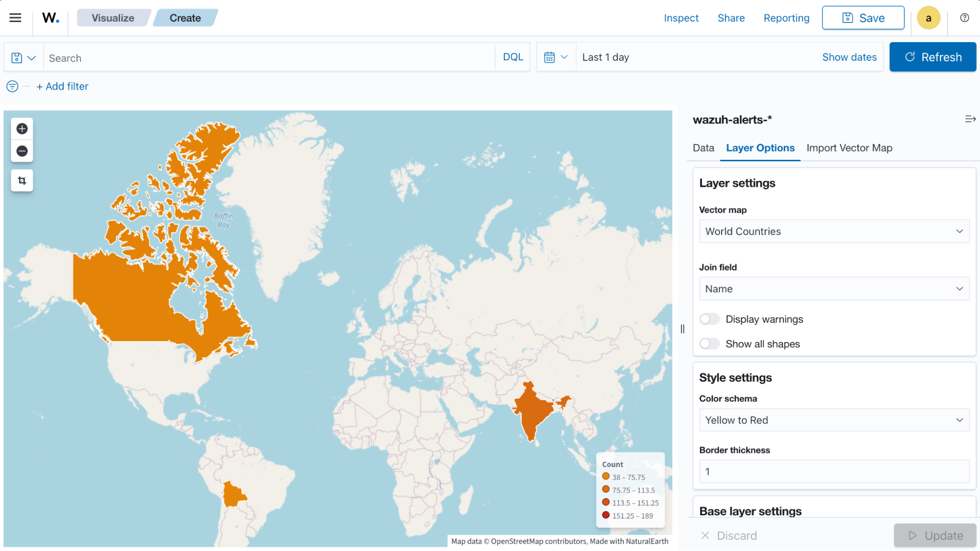980x551 pixels.
Task: Open the help question mark icon
Action: (x=964, y=18)
